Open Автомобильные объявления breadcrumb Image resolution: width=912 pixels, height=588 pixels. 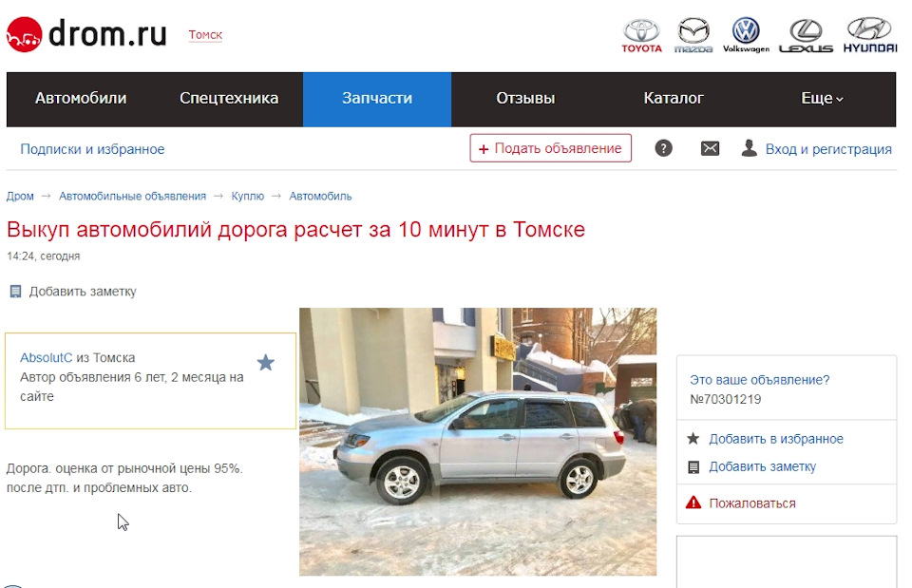click(x=133, y=197)
